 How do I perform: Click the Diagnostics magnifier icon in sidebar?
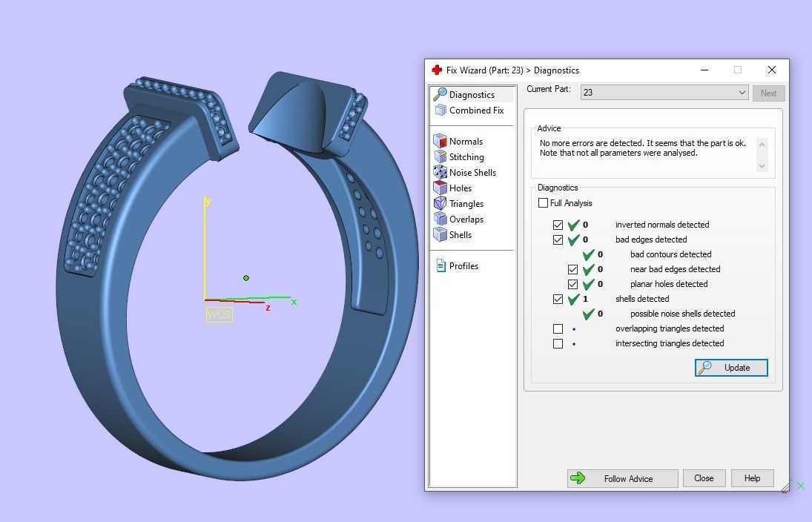(x=440, y=93)
